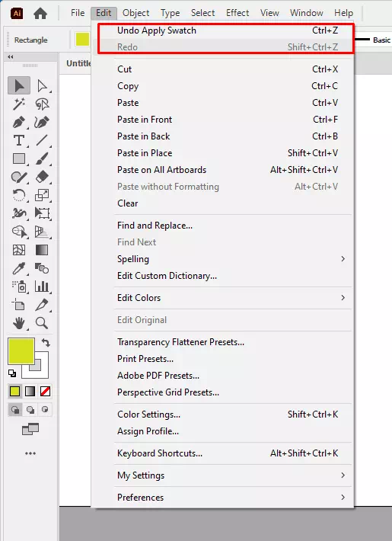This screenshot has width=392, height=541.
Task: Open the Edit Toolbar three-dots button
Action: coord(30,453)
